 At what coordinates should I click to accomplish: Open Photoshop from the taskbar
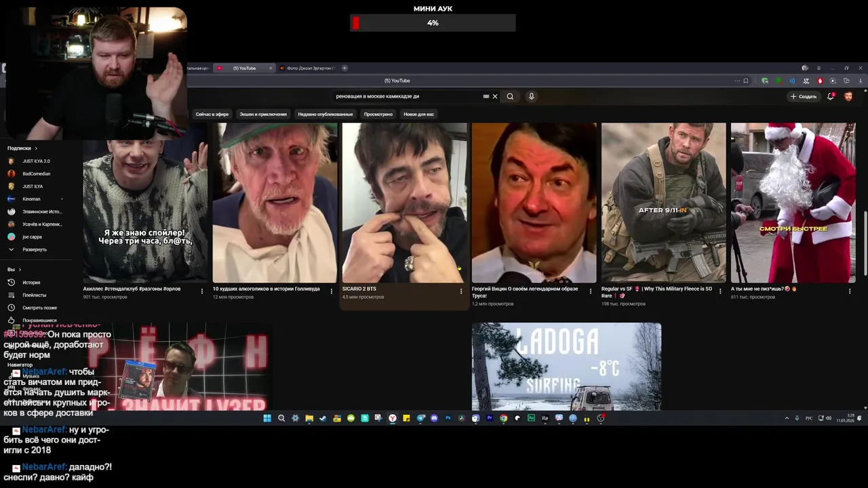click(448, 418)
